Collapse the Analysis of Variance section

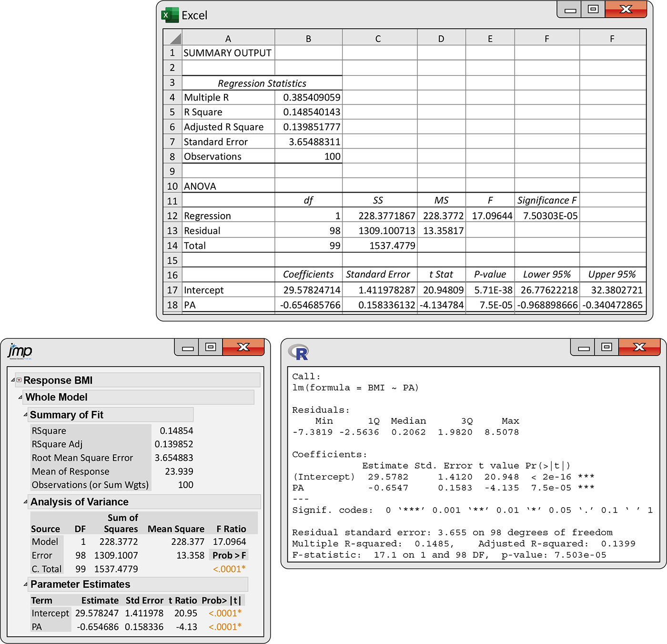click(x=25, y=502)
